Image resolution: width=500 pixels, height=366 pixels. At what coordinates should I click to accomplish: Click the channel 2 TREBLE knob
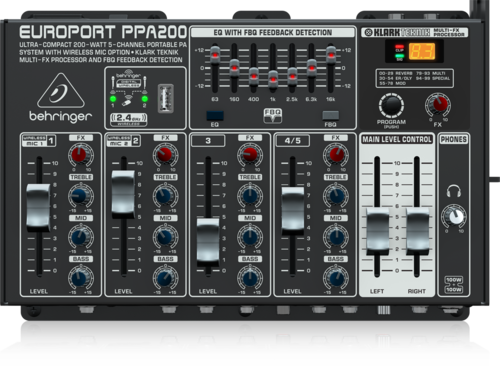(165, 196)
